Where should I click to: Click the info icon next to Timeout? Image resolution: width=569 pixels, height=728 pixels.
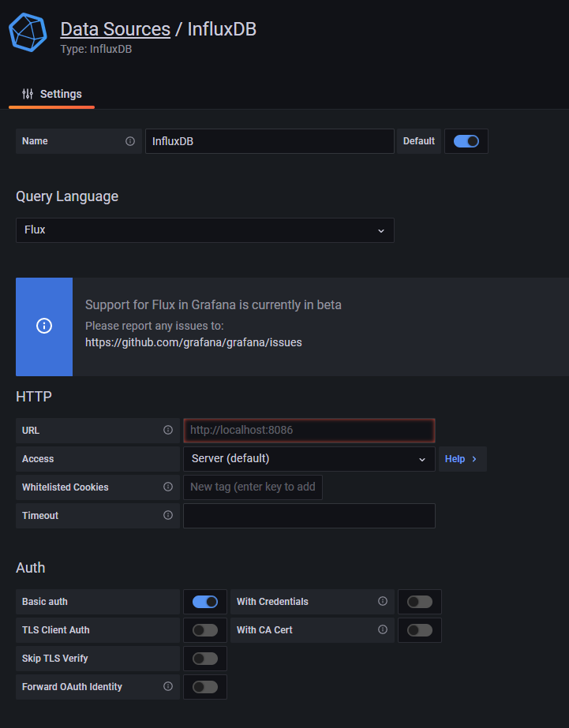point(167,515)
